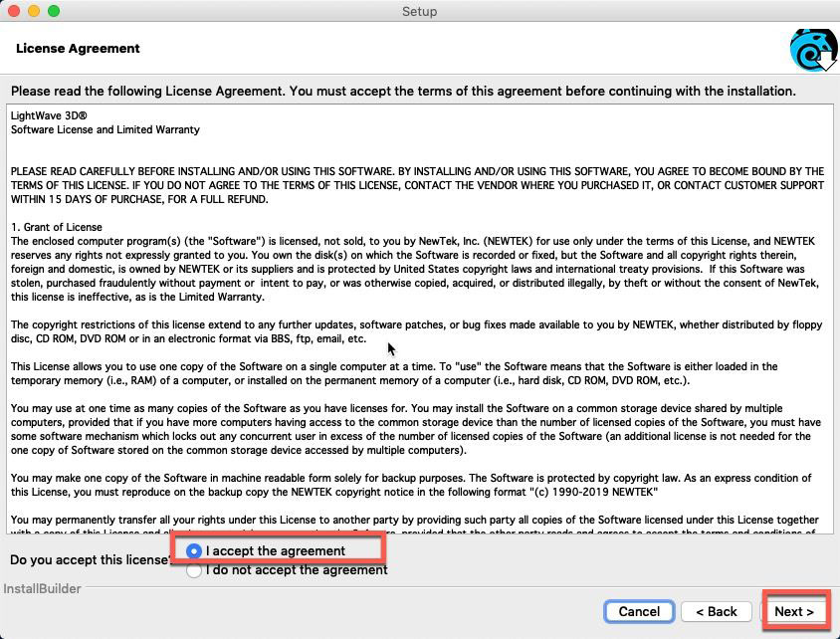Click the "(c) 1990-2019 NEWTEK" copyright notice text
The image size is (840, 639).
pyautogui.click(x=593, y=492)
